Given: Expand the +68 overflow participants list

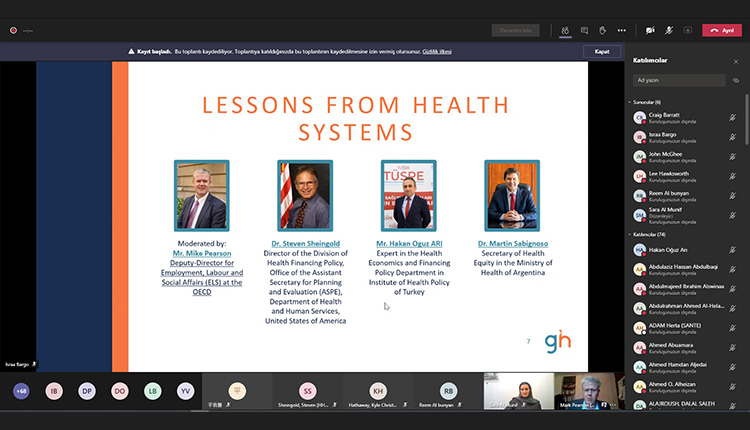Looking at the screenshot, I should pyautogui.click(x=21, y=392).
